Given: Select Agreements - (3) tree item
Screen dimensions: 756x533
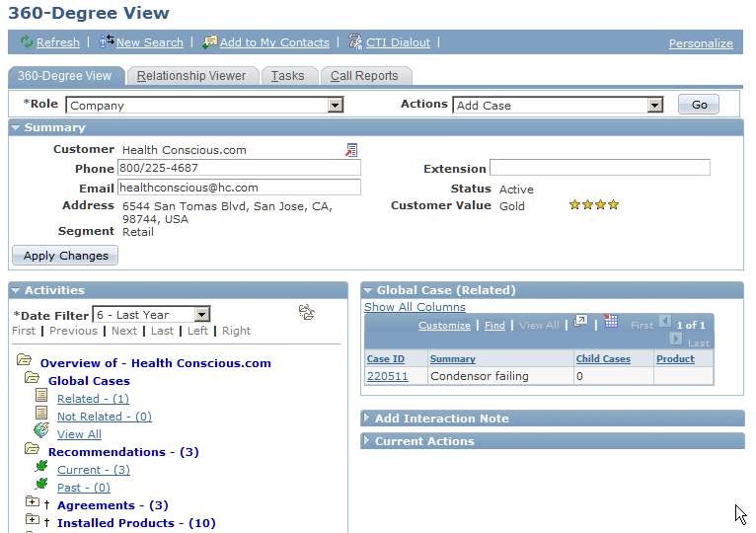Looking at the screenshot, I should pyautogui.click(x=113, y=505).
